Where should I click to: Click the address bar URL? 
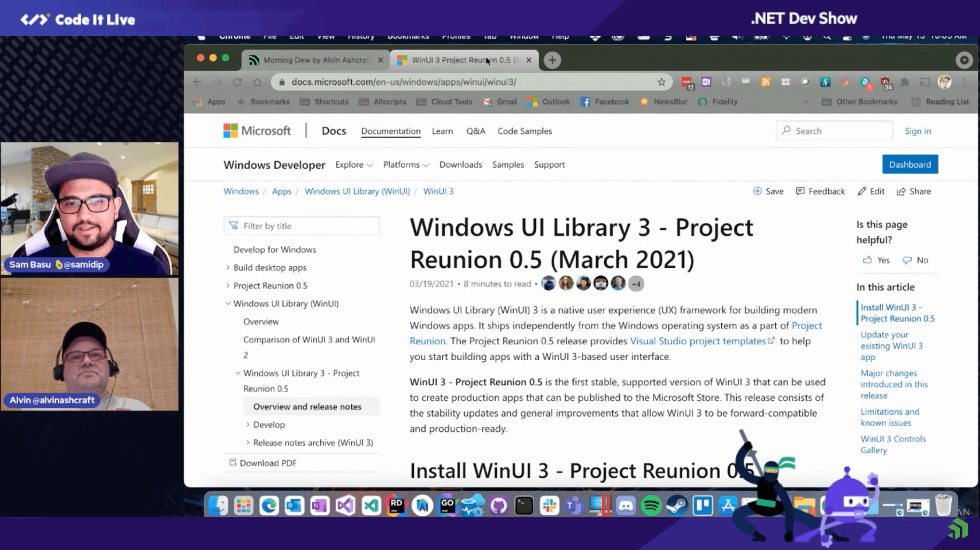404,82
